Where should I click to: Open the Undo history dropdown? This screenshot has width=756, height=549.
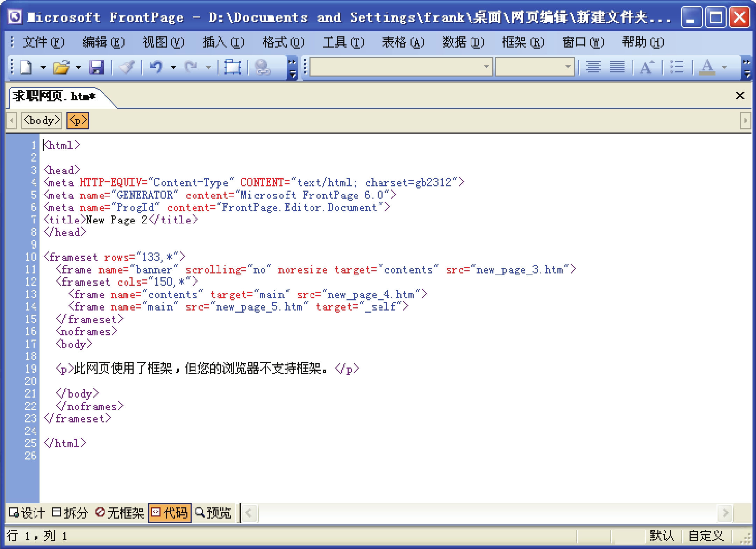[x=173, y=67]
